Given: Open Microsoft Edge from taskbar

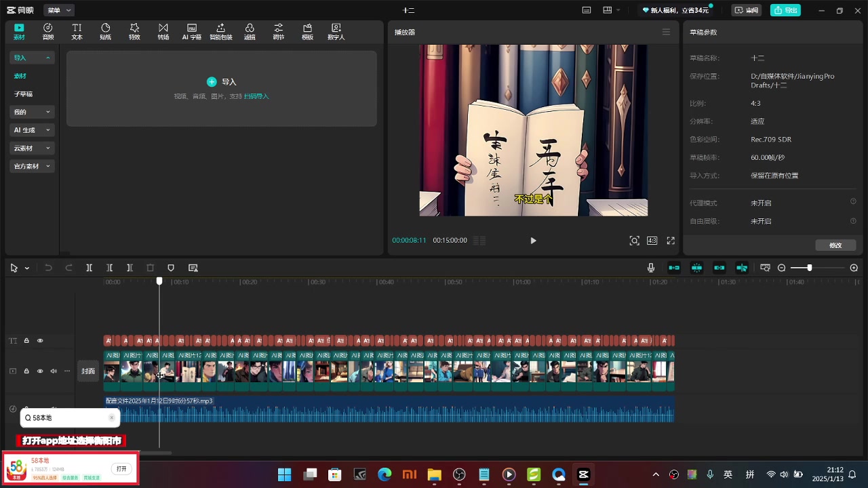Looking at the screenshot, I should click(384, 474).
